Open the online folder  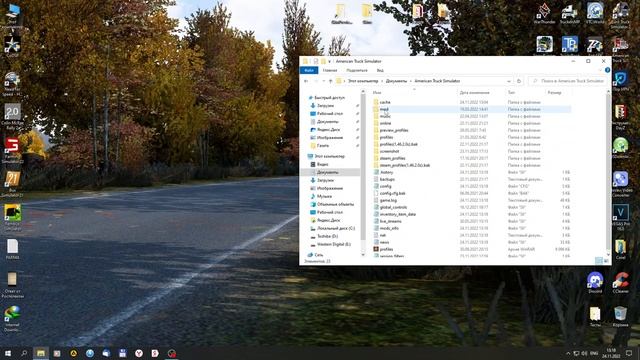point(385,123)
